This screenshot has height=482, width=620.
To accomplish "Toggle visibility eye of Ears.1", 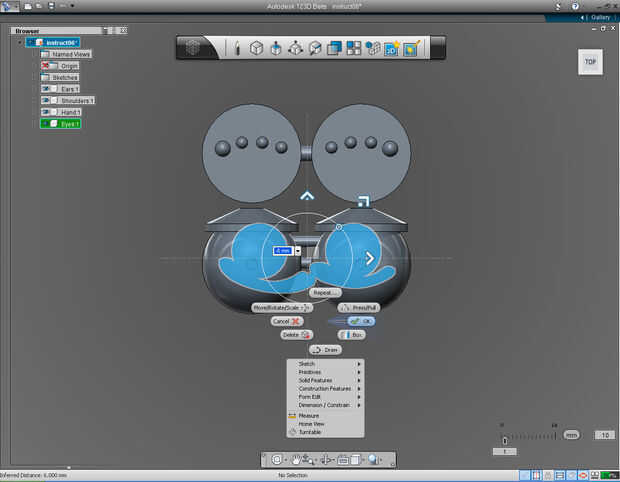I will [45, 89].
